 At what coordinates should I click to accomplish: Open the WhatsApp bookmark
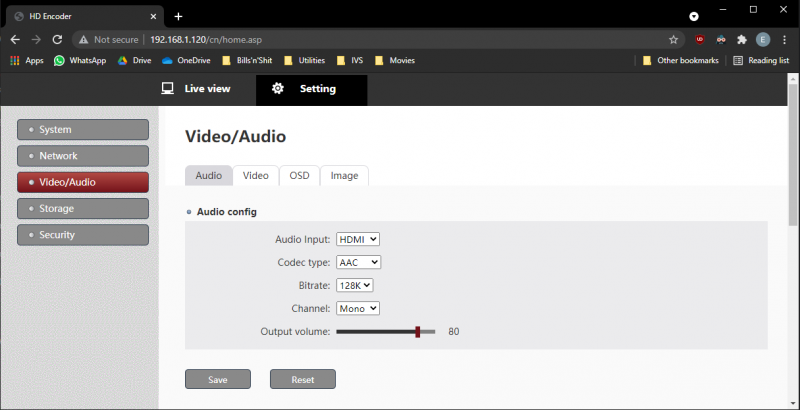[80, 60]
